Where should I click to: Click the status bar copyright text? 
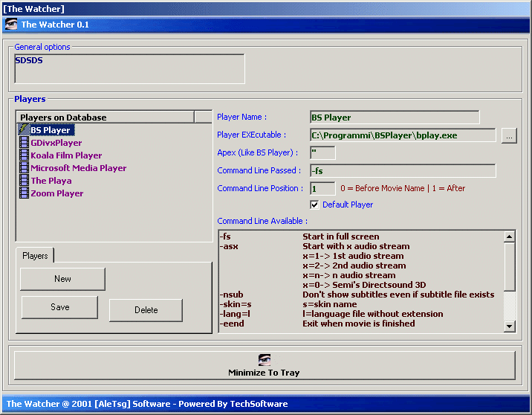click(147, 404)
